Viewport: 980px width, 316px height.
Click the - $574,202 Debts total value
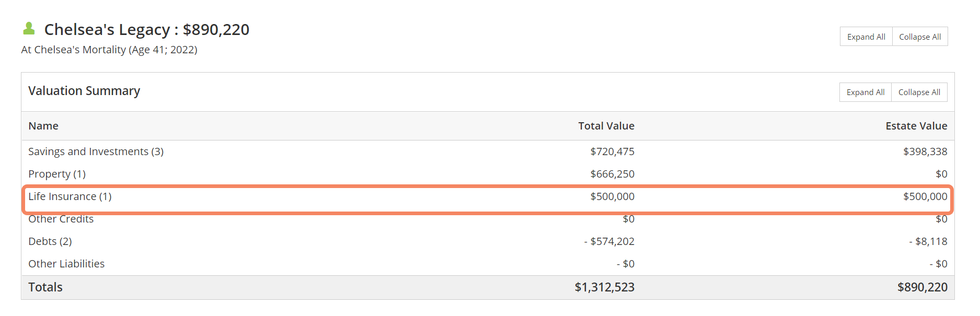[609, 241]
